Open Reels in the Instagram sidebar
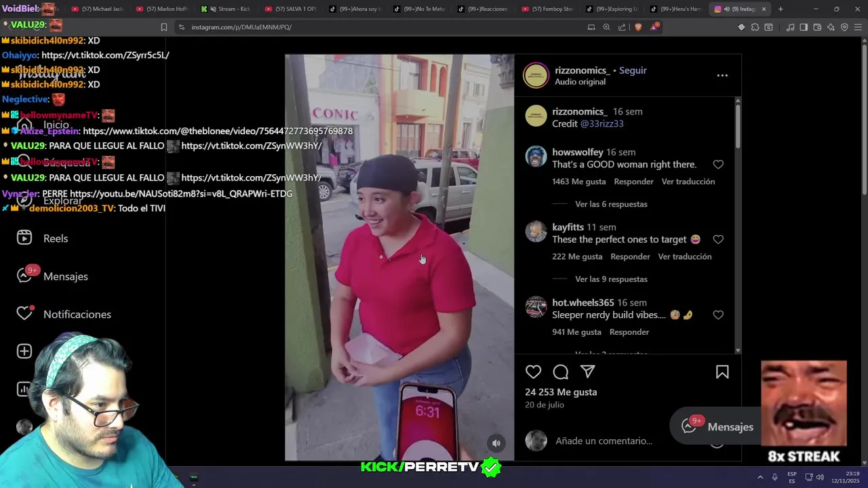The image size is (868, 488). click(56, 239)
